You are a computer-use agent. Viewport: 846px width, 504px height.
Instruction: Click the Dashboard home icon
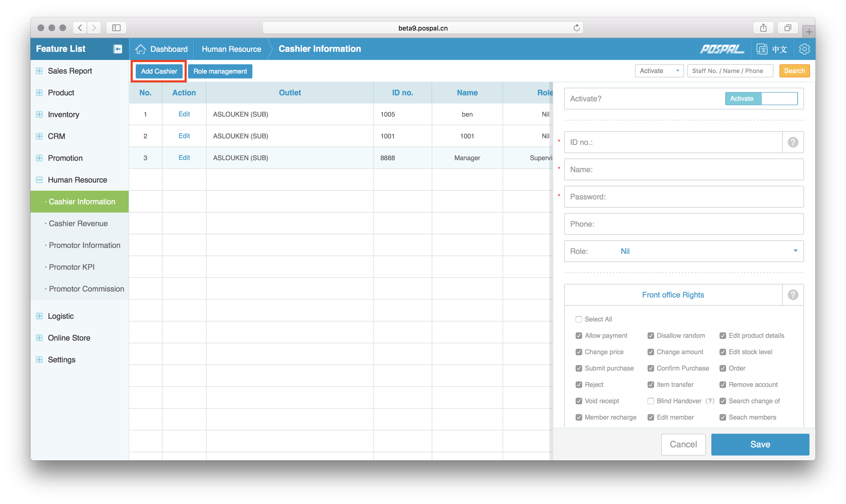[x=140, y=49]
